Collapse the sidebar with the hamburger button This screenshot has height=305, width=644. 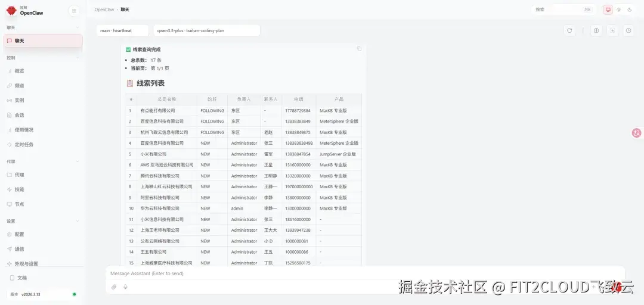pyautogui.click(x=74, y=11)
